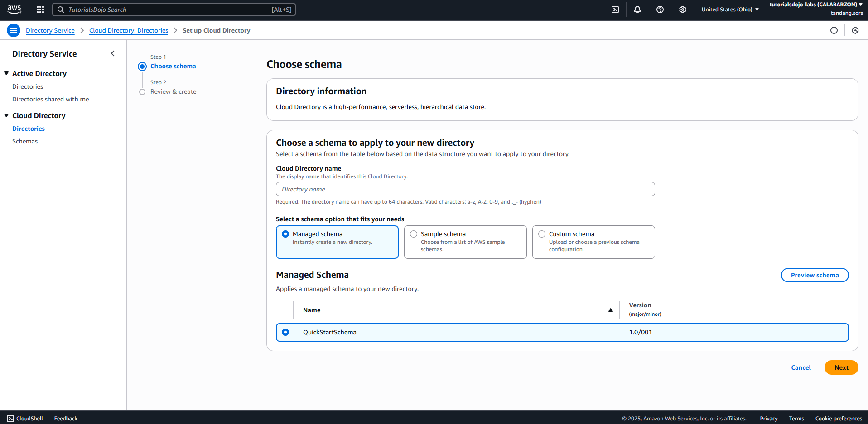Click the CloudShell label in footer
The image size is (868, 424).
click(x=30, y=419)
